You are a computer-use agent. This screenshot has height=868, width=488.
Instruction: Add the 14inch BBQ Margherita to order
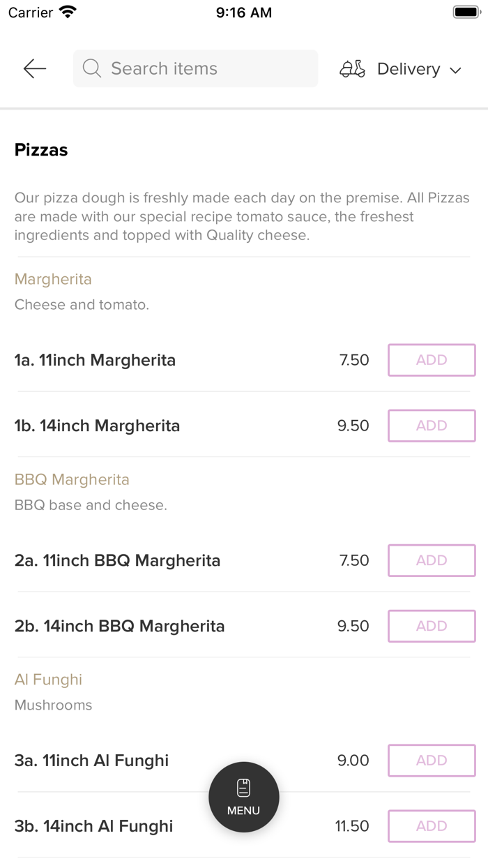click(x=431, y=626)
